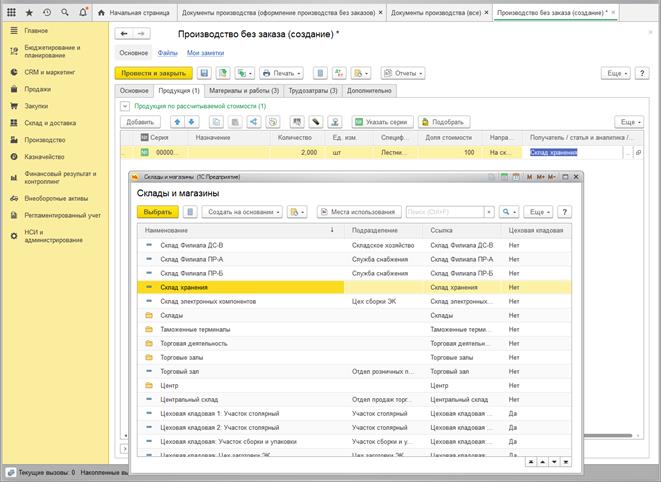Open the history clock icon
The height and width of the screenshot is (482, 661).
[47, 13]
